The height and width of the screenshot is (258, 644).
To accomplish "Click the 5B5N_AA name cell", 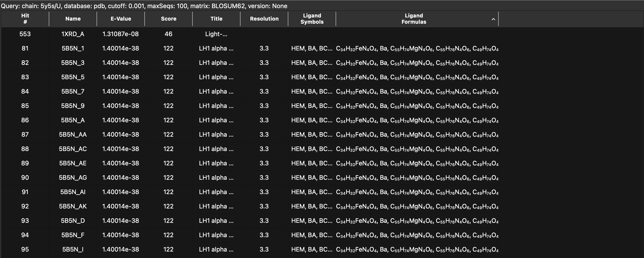I will [73, 135].
